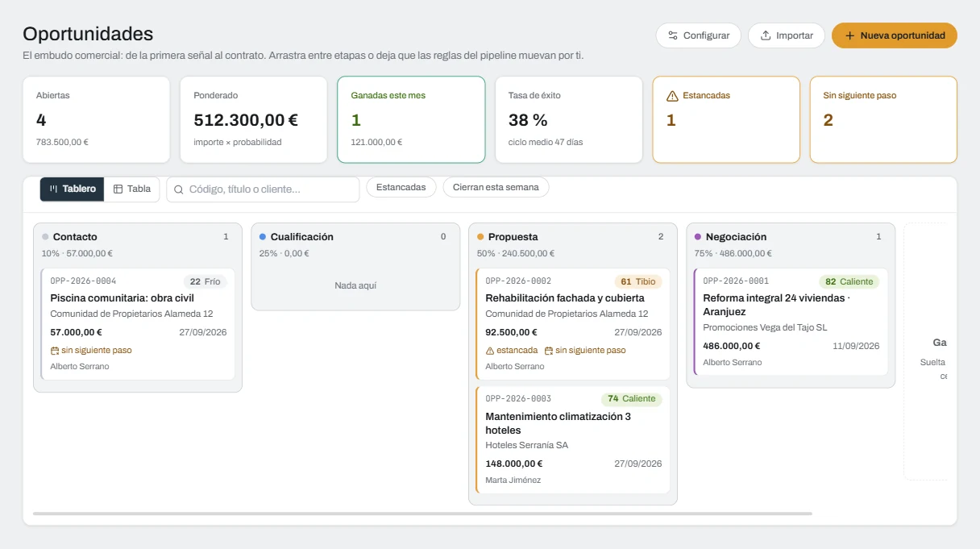Switch to Tabla view
Image resolution: width=980 pixels, height=549 pixels.
132,189
